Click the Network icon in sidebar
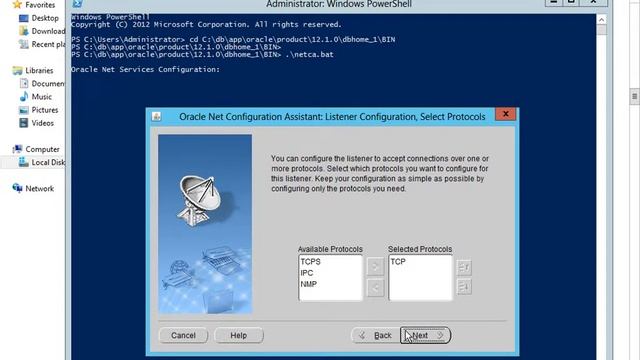The width and height of the screenshot is (640, 360). click(x=17, y=188)
